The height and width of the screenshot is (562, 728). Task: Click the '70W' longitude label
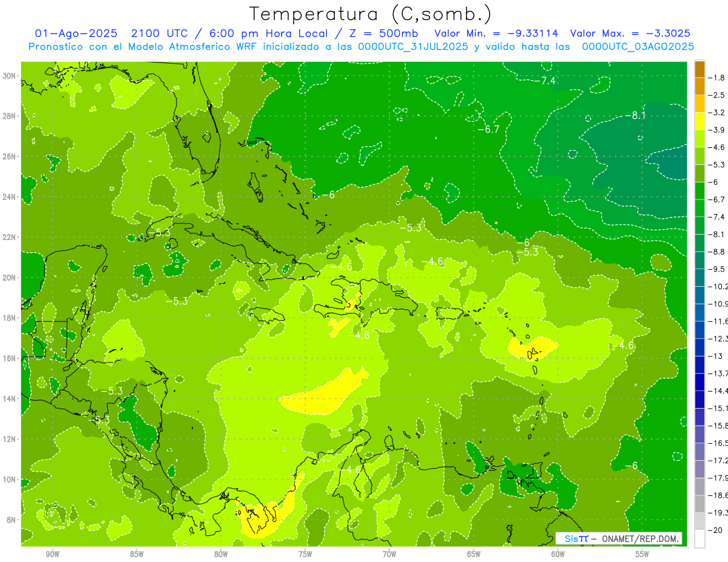(389, 554)
